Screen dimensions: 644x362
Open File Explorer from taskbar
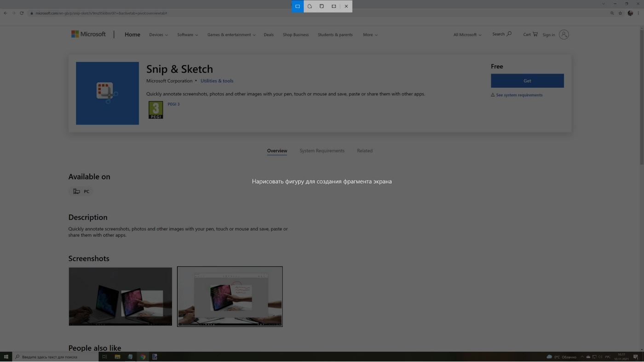pyautogui.click(x=117, y=357)
